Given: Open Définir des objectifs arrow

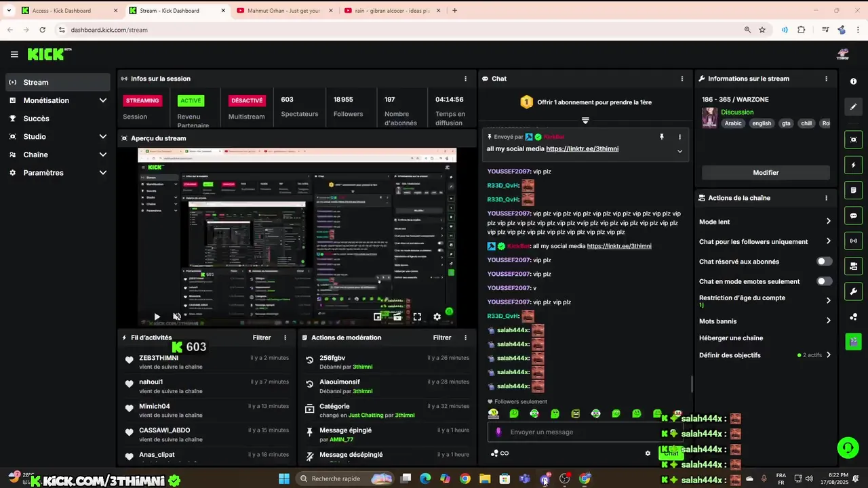Looking at the screenshot, I should 828,355.
